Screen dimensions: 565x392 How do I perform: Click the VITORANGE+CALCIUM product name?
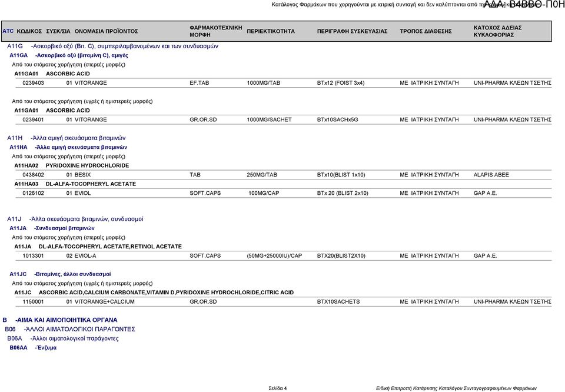tap(105, 301)
